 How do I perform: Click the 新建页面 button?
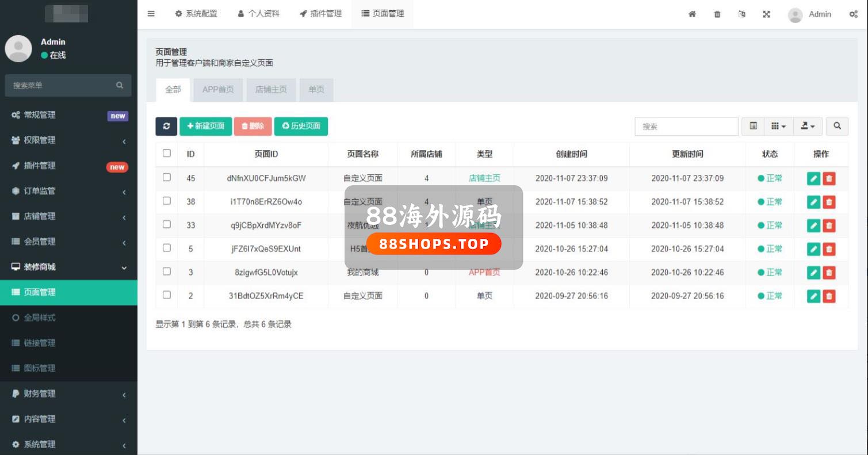[x=206, y=127]
